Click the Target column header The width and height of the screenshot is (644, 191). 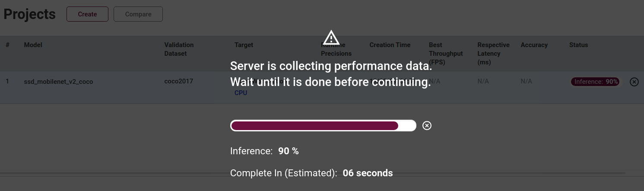coord(244,45)
